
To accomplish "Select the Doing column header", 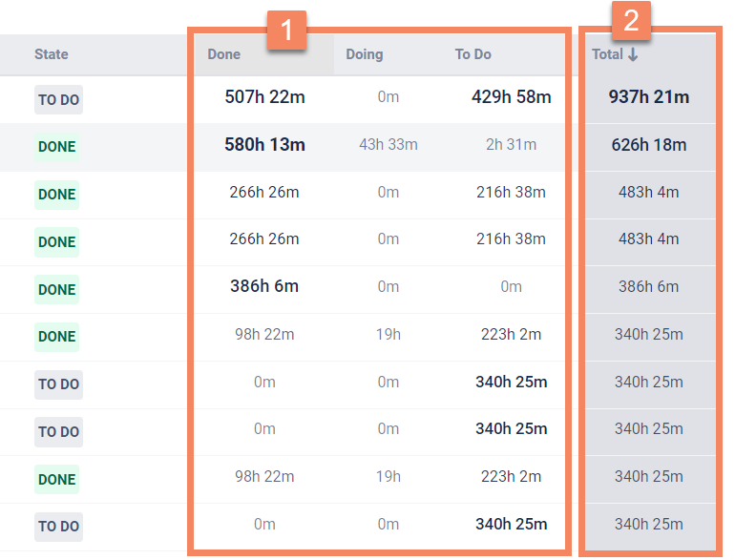I will [364, 54].
